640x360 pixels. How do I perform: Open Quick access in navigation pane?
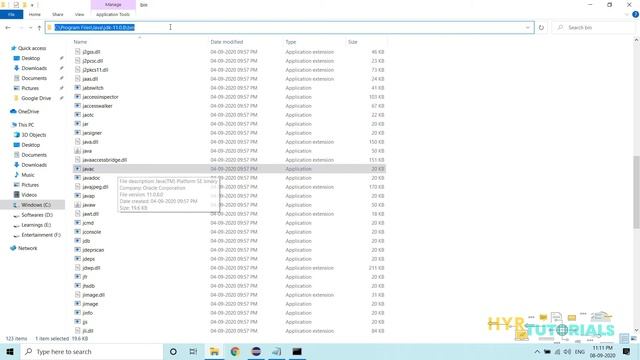32,48
